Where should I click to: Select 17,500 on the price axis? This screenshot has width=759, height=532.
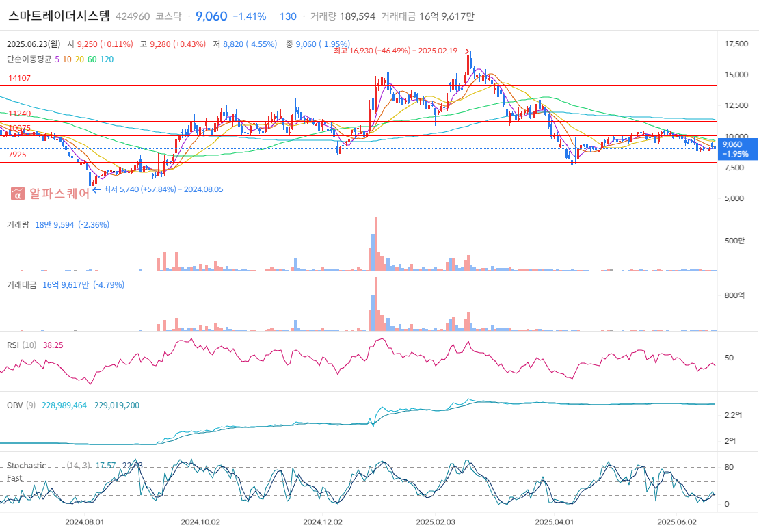pos(736,44)
